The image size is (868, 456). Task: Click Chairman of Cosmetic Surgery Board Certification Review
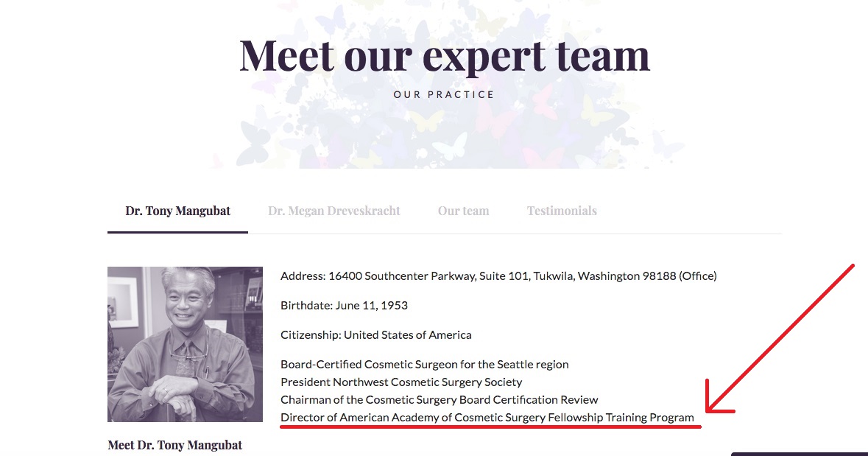pos(439,399)
